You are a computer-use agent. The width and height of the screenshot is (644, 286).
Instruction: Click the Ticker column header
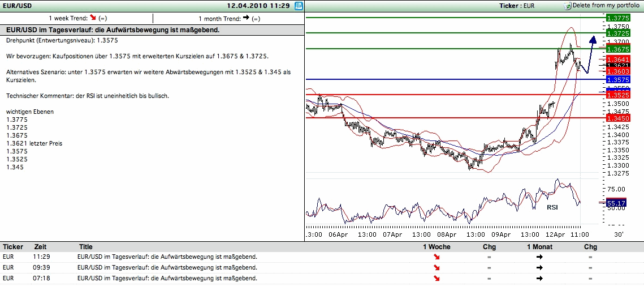13,247
